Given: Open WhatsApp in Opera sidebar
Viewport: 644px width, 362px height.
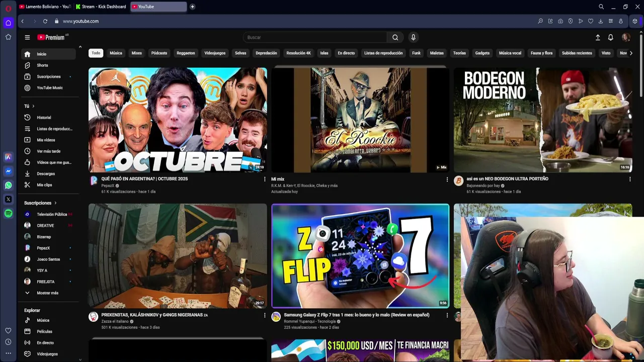Looking at the screenshot, I should [8, 186].
